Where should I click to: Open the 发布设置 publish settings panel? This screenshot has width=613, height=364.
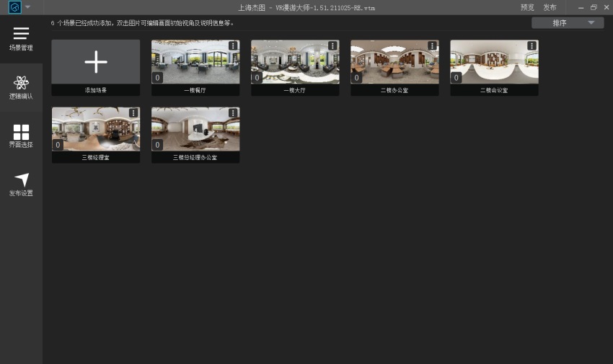21,185
